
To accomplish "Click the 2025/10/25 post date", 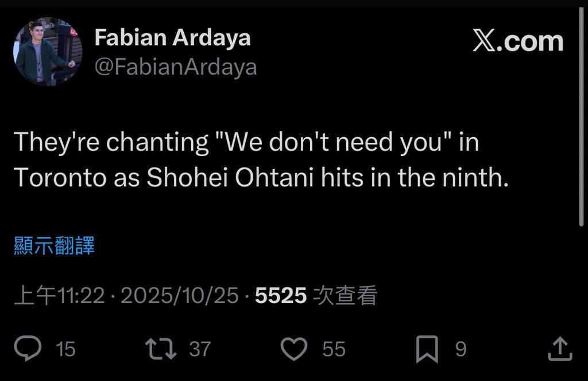I will [179, 296].
